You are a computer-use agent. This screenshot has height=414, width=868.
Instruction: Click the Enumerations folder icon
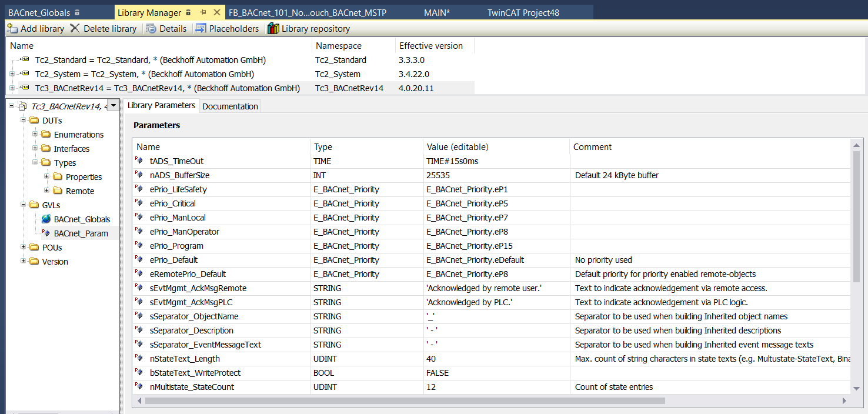[46, 135]
